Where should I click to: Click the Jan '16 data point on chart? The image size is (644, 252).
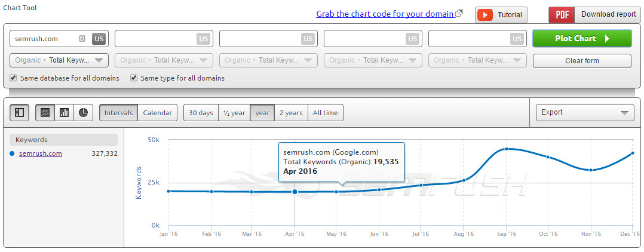[x=168, y=191]
